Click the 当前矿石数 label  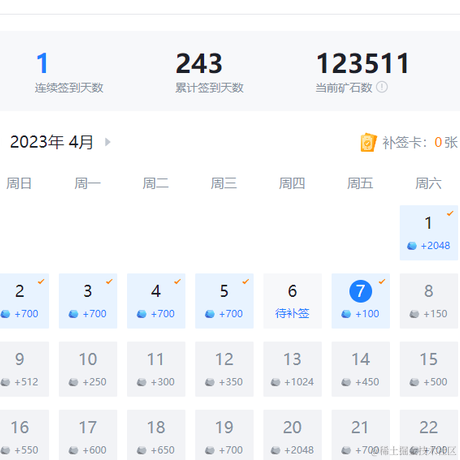(344, 88)
